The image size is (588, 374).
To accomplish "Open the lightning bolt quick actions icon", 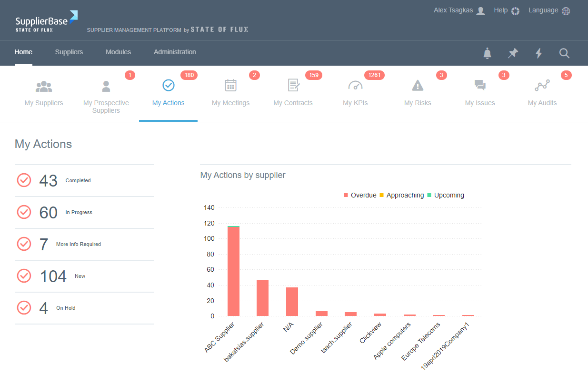I will [x=538, y=53].
